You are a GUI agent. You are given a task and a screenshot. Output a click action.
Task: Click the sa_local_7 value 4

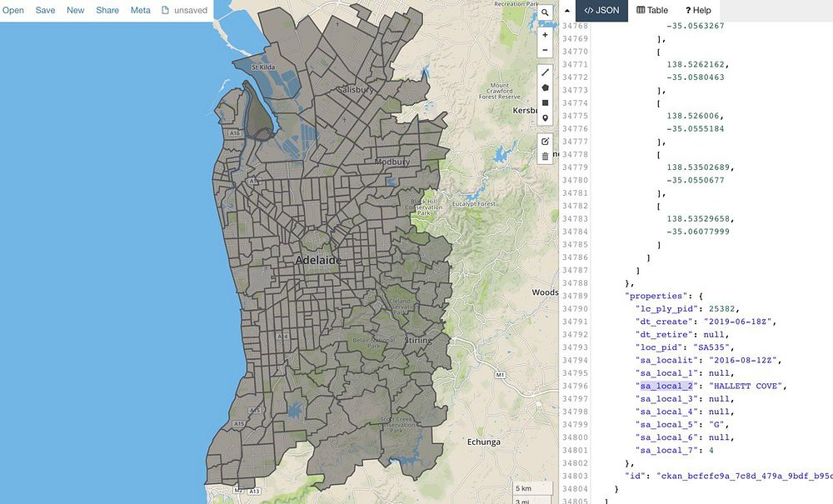711,451
